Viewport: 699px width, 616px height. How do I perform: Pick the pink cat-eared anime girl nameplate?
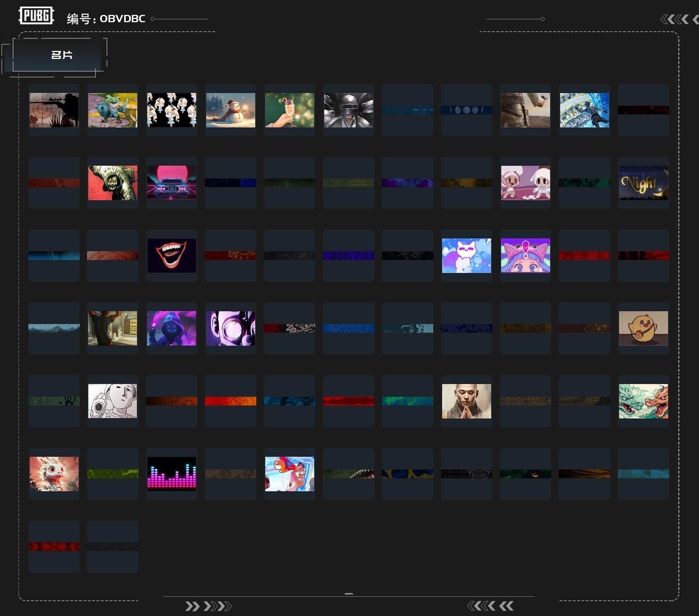(525, 255)
